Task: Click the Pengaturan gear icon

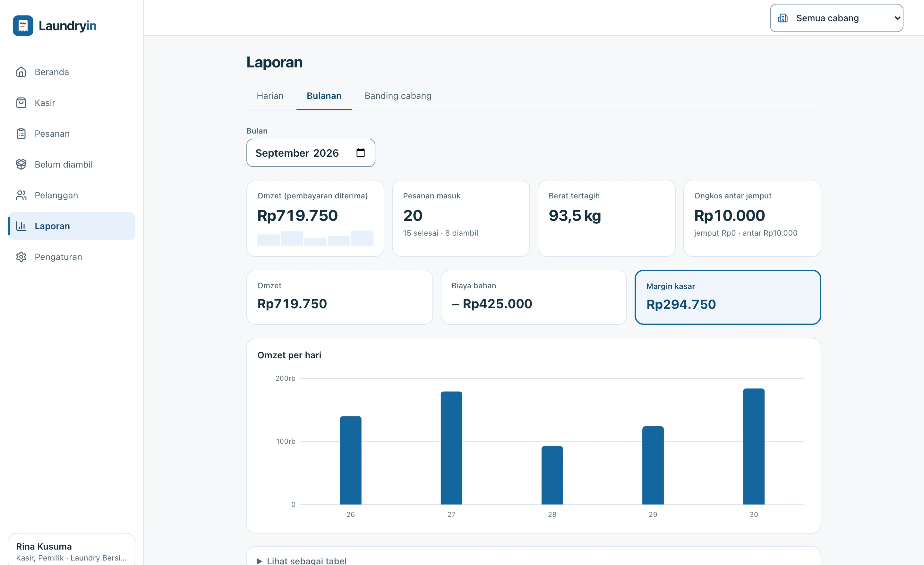Action: point(21,257)
